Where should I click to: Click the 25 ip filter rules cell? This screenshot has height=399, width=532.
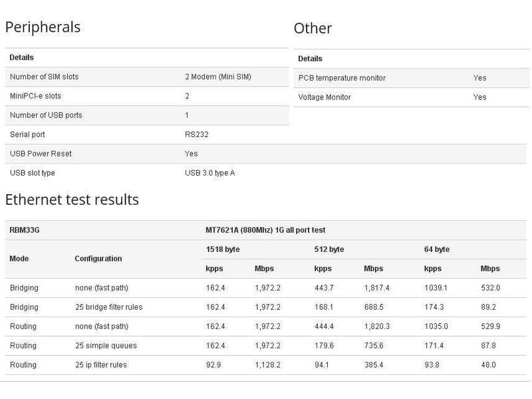point(100,365)
